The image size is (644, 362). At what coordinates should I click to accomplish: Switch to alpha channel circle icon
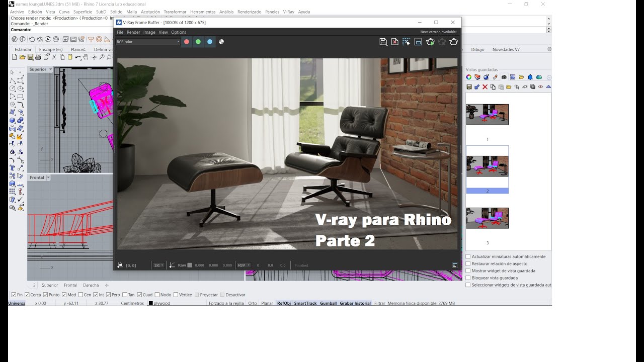pos(221,42)
